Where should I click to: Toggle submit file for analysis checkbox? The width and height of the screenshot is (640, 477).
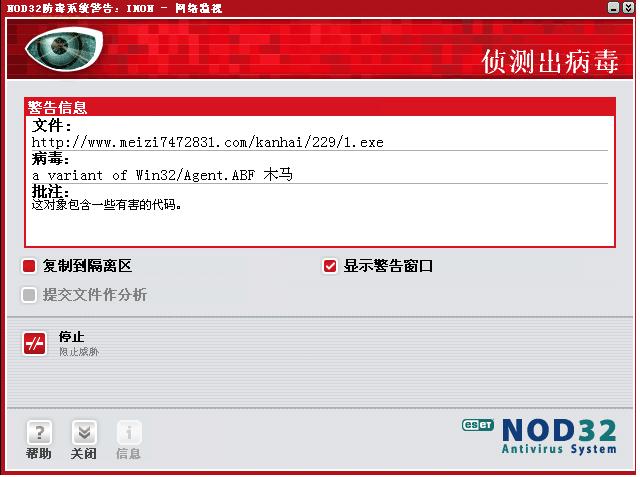[29, 295]
